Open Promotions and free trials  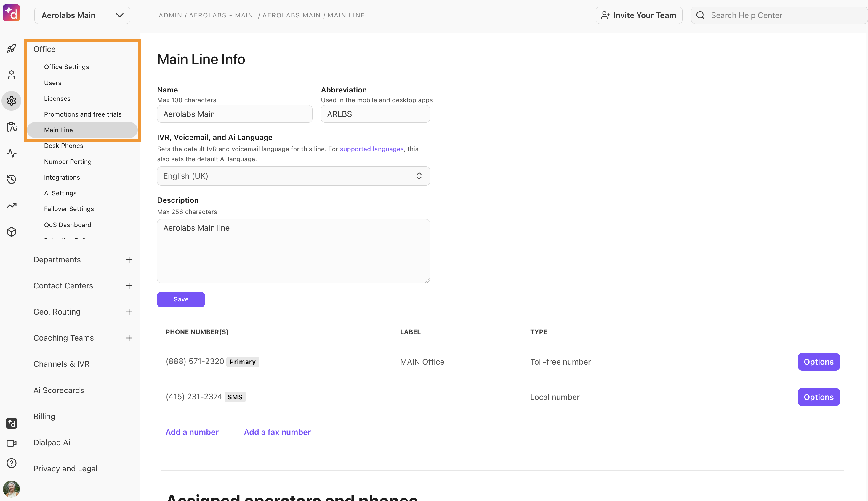(83, 114)
